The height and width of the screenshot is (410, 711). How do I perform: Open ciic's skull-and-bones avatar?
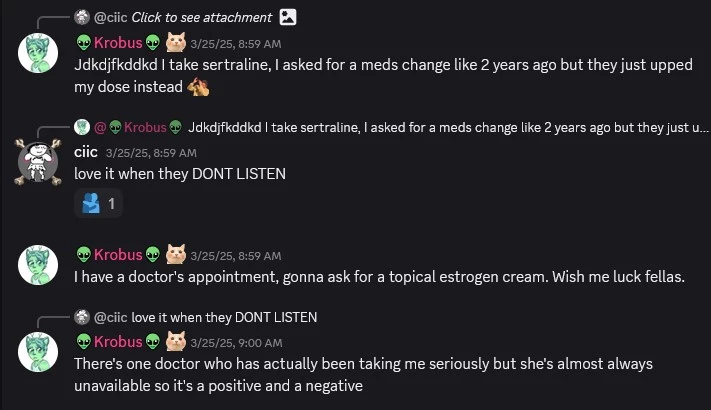click(38, 162)
